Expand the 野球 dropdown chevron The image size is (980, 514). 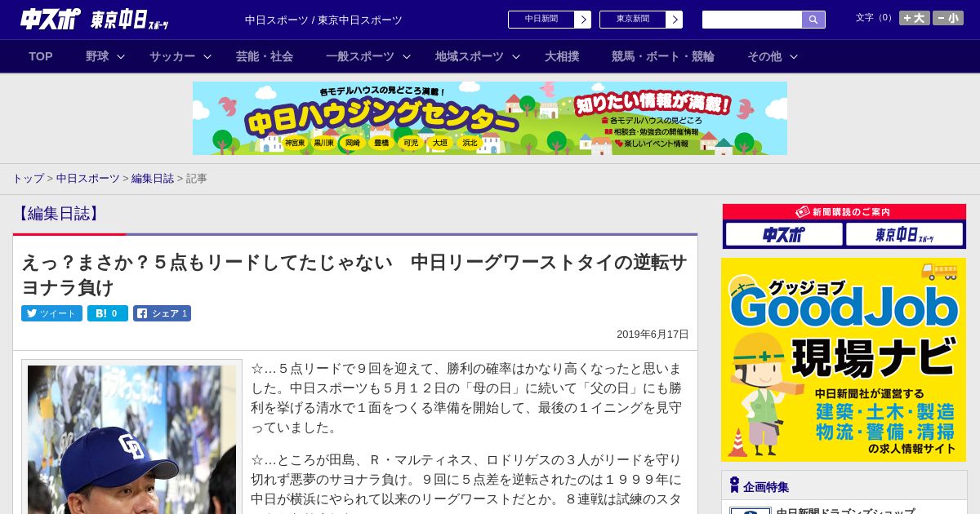pos(121,57)
